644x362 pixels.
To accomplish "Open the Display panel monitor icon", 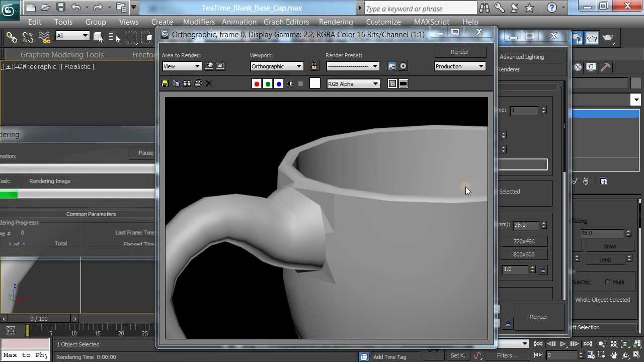I will coord(592,67).
